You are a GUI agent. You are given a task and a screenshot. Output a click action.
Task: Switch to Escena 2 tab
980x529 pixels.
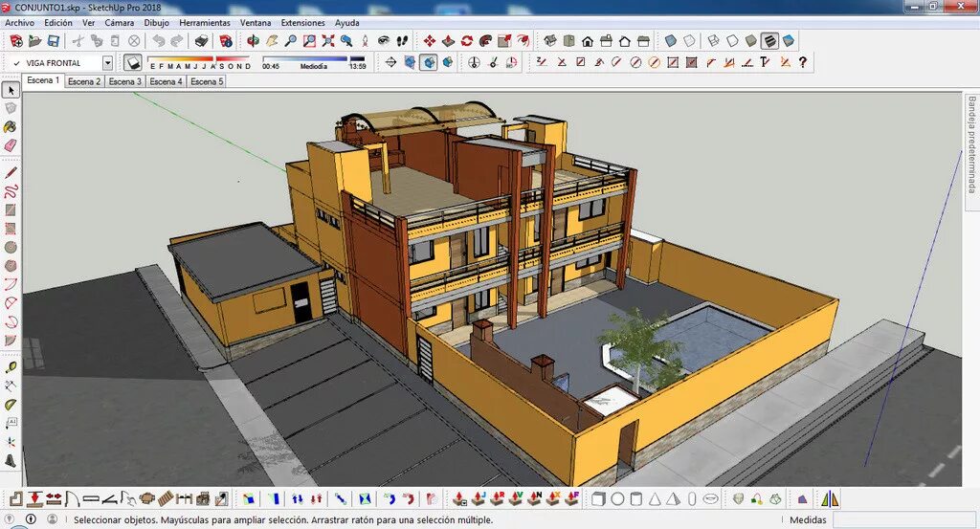[x=84, y=81]
